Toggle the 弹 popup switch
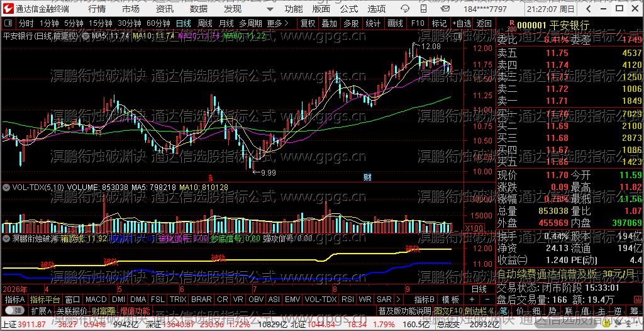Screen dimensions: 644x331 pyautogui.click(x=15, y=310)
